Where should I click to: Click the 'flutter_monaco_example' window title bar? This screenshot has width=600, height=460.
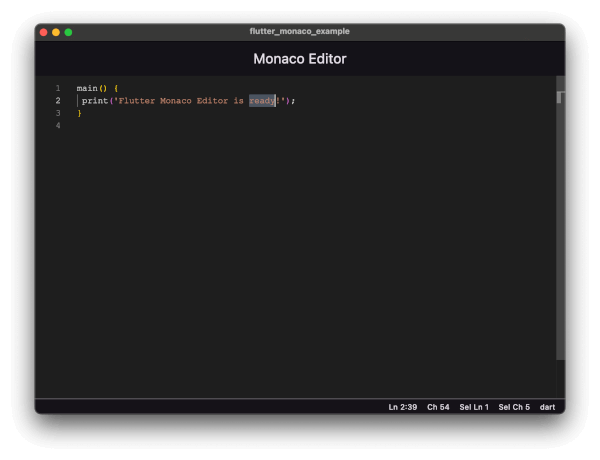point(300,32)
